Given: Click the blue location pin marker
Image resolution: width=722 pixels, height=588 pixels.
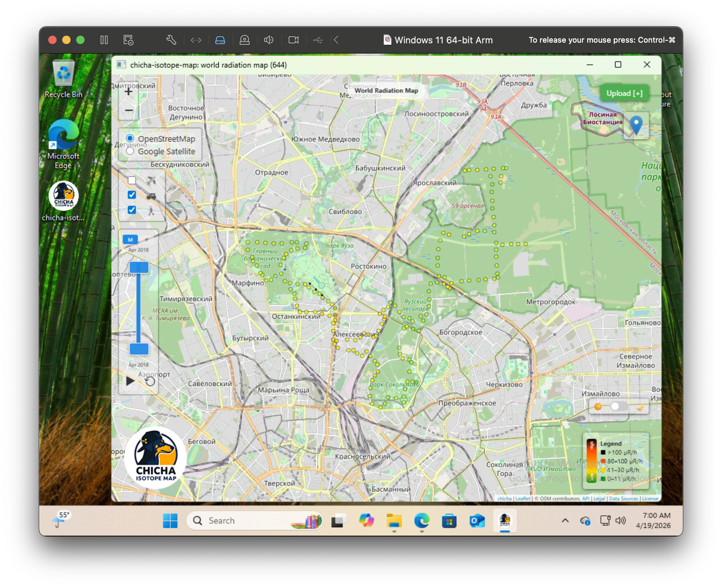Looking at the screenshot, I should pos(636,125).
